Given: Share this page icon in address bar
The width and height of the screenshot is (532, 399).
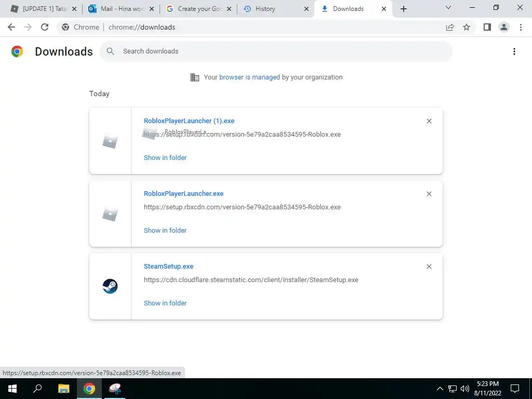Looking at the screenshot, I should pyautogui.click(x=450, y=27).
